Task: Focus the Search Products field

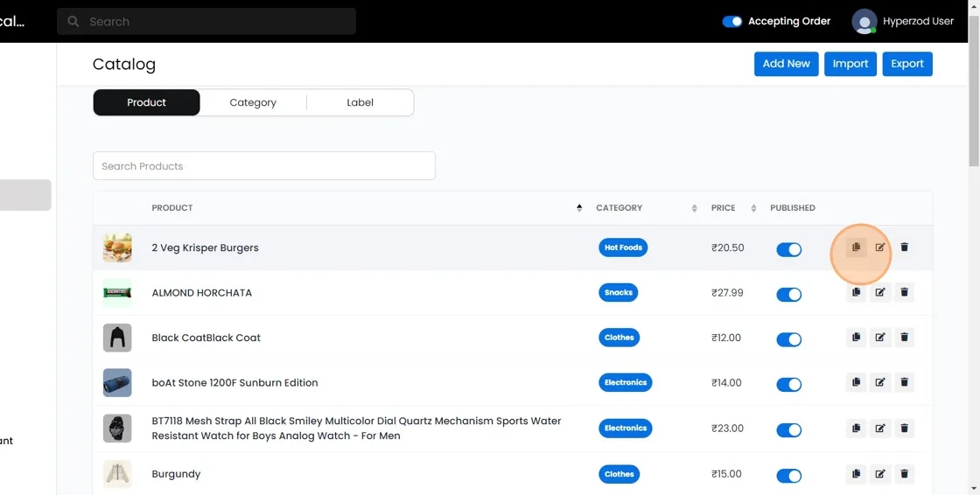Action: tap(263, 166)
